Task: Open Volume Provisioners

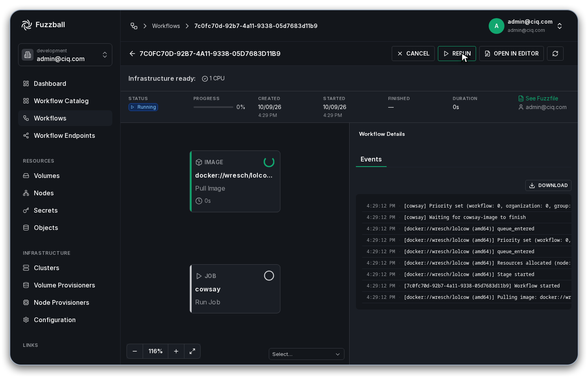Action: (65, 285)
